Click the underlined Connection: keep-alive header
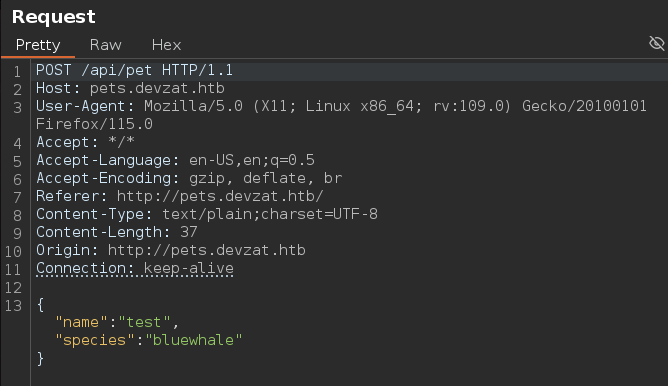668x386 pixels. [x=135, y=268]
